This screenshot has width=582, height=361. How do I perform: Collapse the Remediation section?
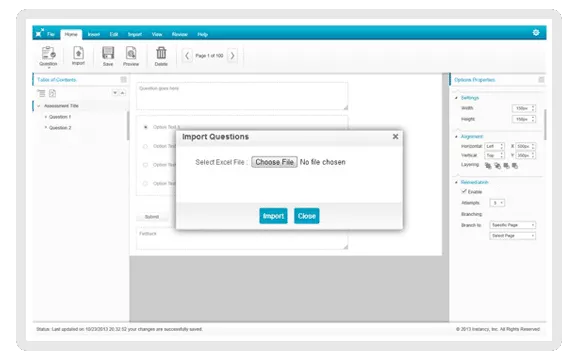(x=457, y=183)
